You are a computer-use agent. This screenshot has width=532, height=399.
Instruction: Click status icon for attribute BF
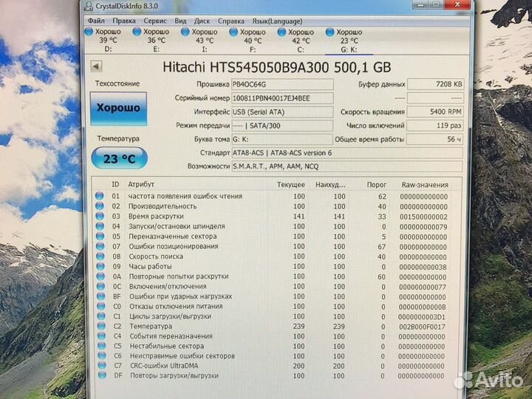pyautogui.click(x=101, y=296)
